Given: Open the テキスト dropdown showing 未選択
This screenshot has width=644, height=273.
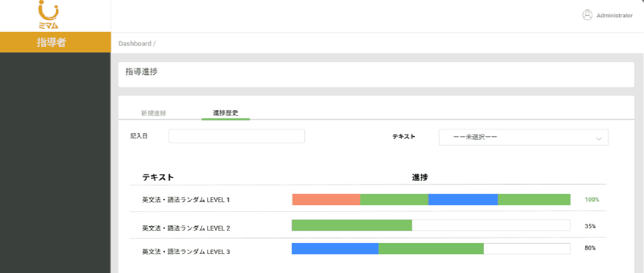Looking at the screenshot, I should point(523,137).
